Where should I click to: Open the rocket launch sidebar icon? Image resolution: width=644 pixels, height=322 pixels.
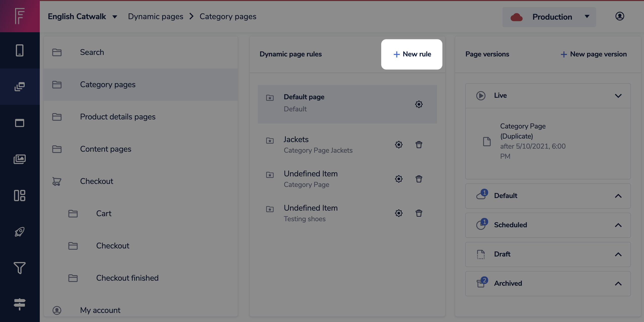pos(20,232)
